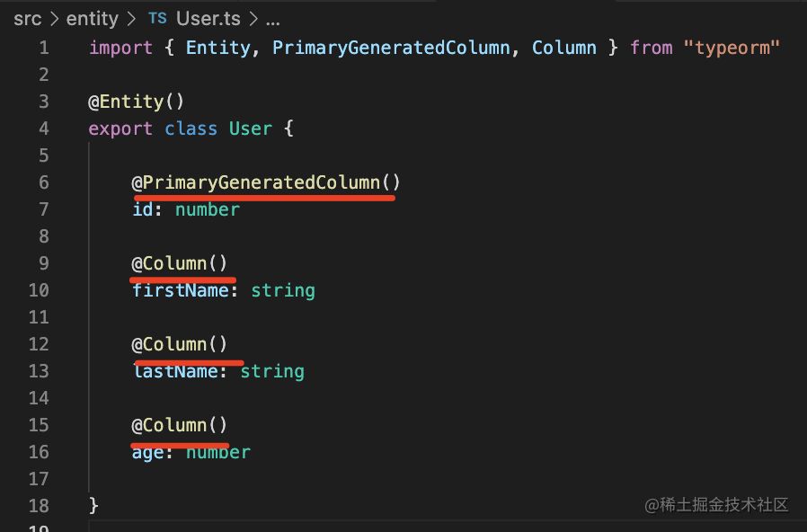
Task: Open the src breadcrumb folder
Action: tap(27, 19)
